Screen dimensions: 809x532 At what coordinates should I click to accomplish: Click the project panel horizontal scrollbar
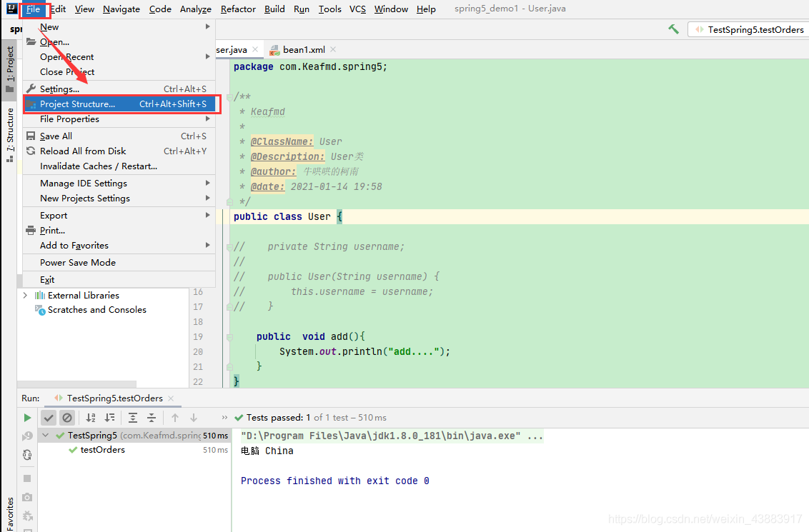[77, 384]
